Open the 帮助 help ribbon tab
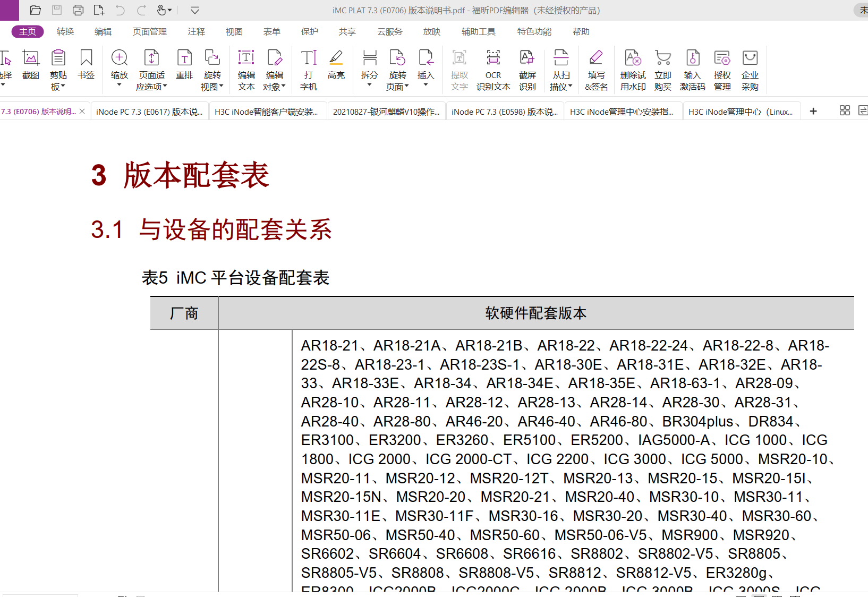 [x=581, y=32]
